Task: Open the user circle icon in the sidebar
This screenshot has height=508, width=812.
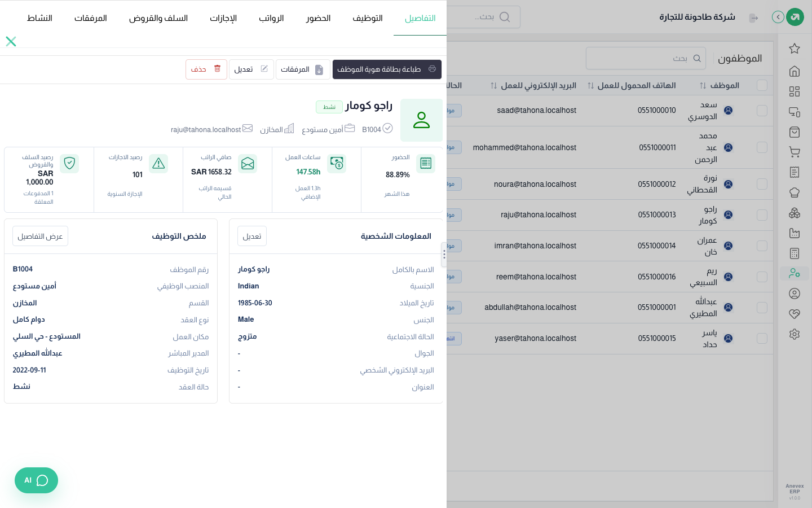Action: pos(795,294)
